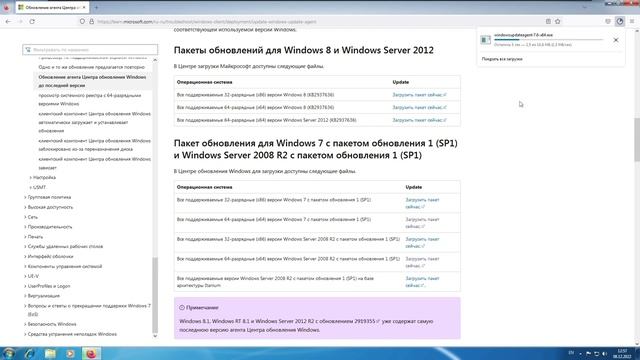Screen dimensions: 640x360
Task: Expand the 'Печать' section
Action: (x=33, y=237)
